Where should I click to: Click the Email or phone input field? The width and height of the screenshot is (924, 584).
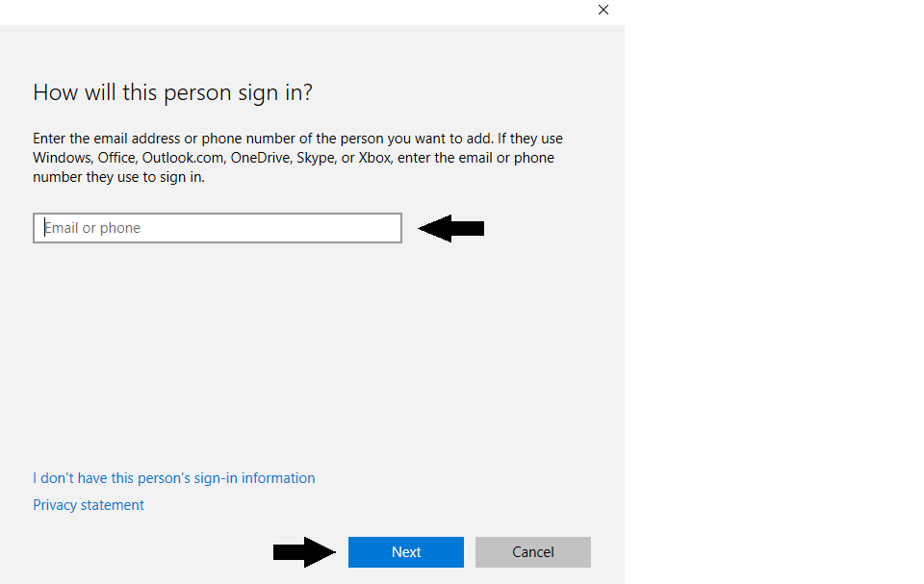pyautogui.click(x=217, y=228)
